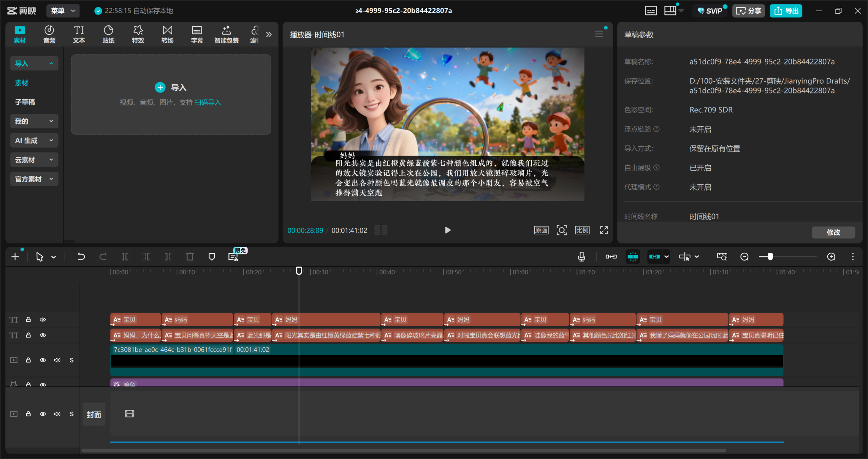Click the split clip tool icon
The width and height of the screenshot is (868, 459).
pyautogui.click(x=125, y=256)
